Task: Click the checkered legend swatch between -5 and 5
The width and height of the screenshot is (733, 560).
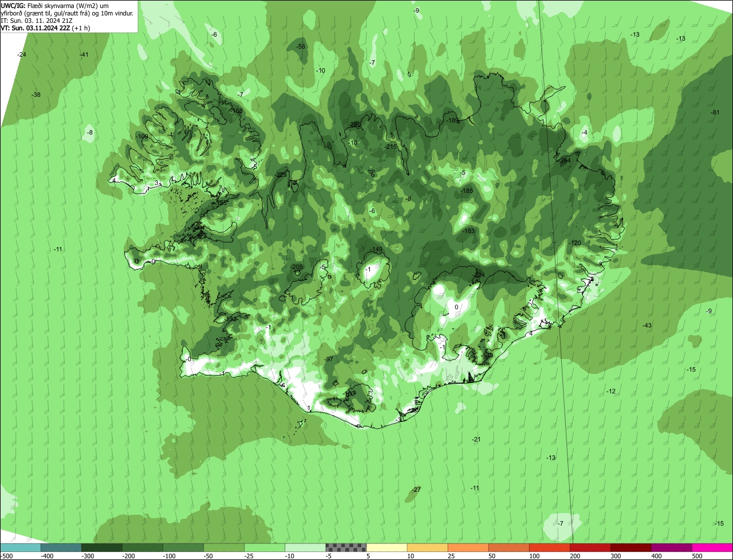Action: click(346, 547)
